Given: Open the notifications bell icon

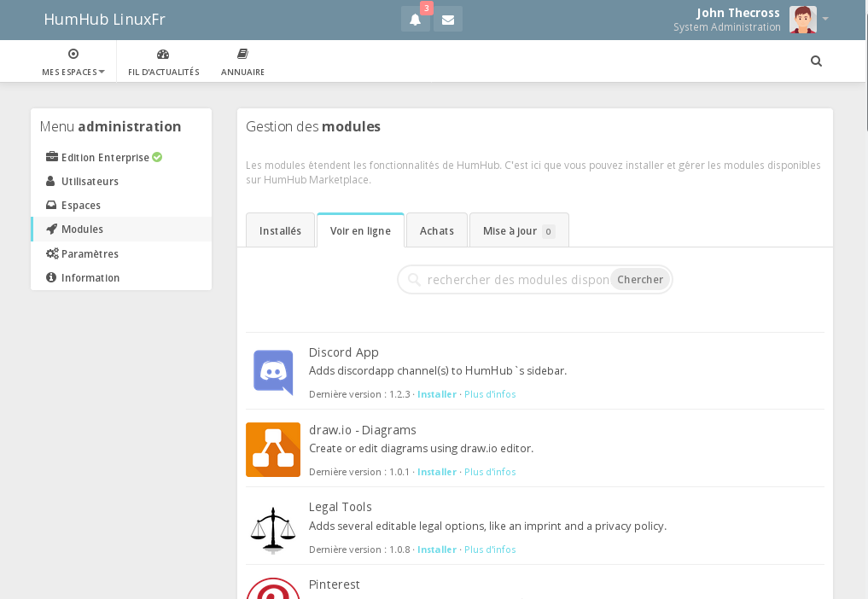Looking at the screenshot, I should pyautogui.click(x=416, y=20).
